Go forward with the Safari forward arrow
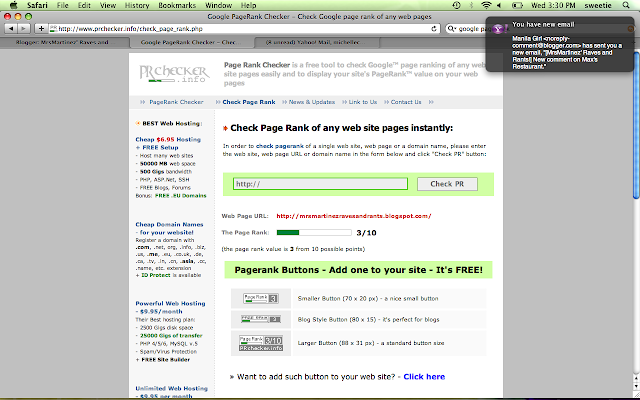Screen dimensions: 640x400 [24, 29]
